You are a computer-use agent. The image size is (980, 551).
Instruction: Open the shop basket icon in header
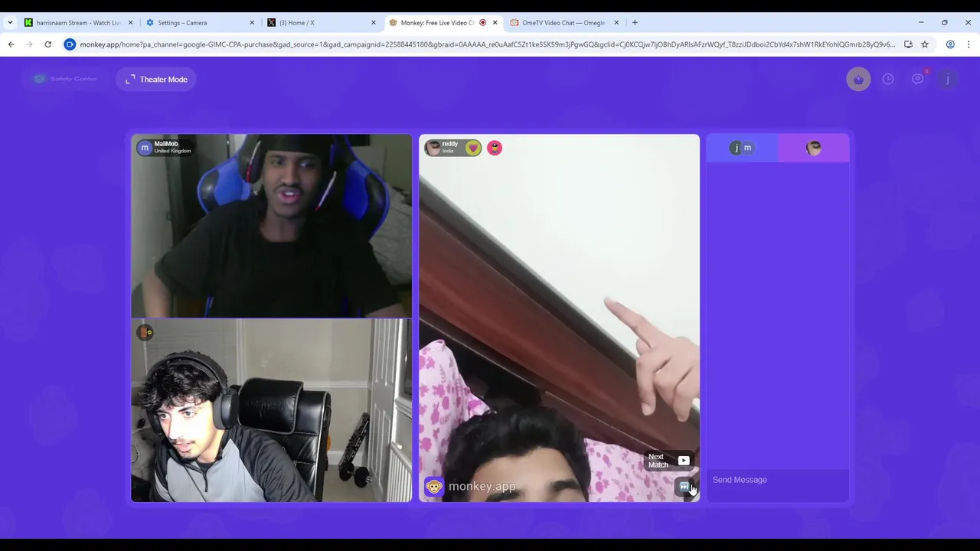tap(858, 80)
